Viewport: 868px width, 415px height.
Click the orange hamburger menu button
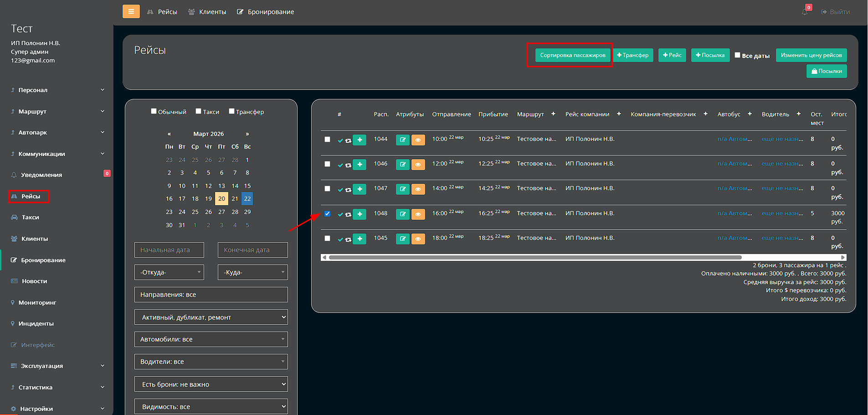131,11
